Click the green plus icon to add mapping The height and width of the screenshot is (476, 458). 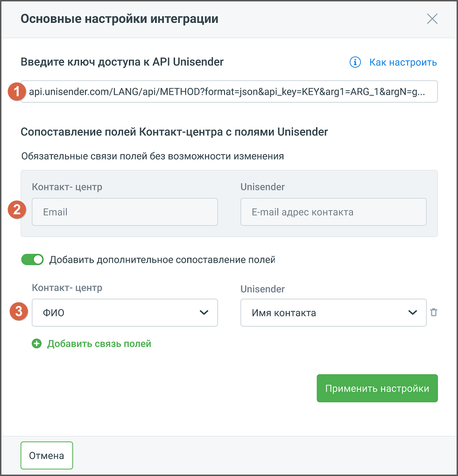pyautogui.click(x=37, y=343)
